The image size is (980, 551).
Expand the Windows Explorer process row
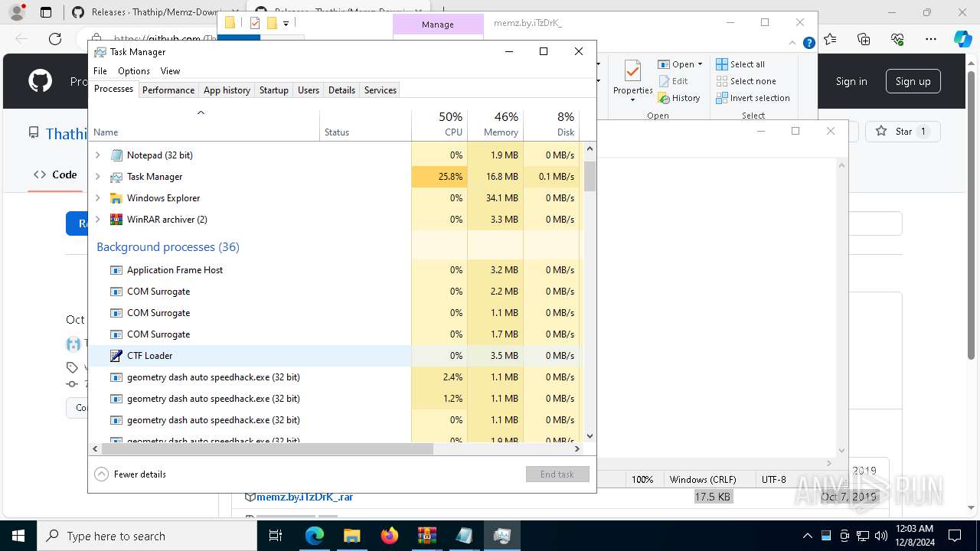tap(97, 198)
